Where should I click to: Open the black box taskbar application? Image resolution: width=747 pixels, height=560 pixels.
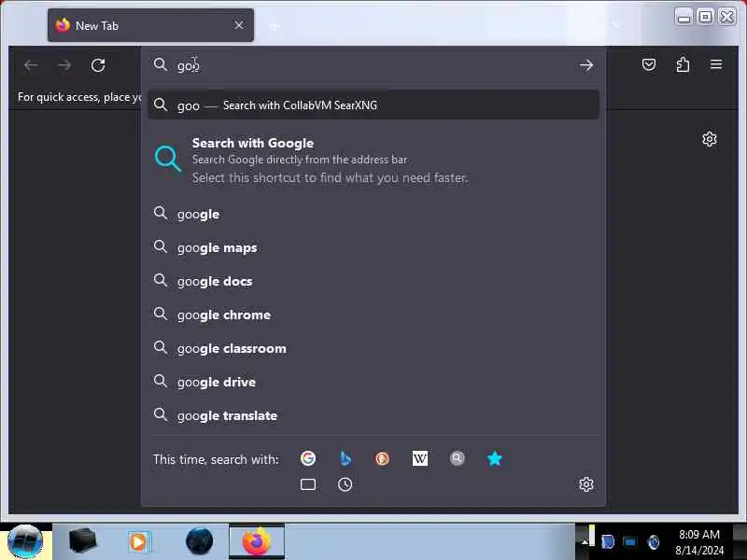tap(82, 541)
